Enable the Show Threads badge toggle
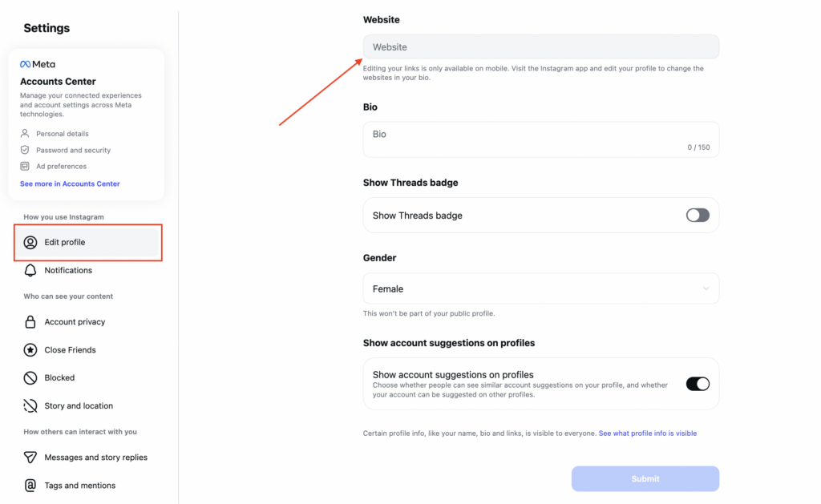 (x=698, y=216)
